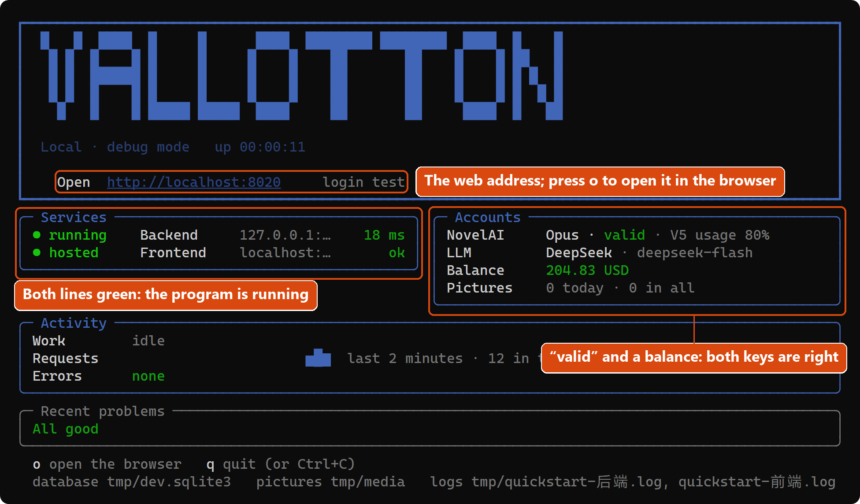Screen dimensions: 860x504
Task: Click the Accounts panel title
Action: click(x=488, y=217)
